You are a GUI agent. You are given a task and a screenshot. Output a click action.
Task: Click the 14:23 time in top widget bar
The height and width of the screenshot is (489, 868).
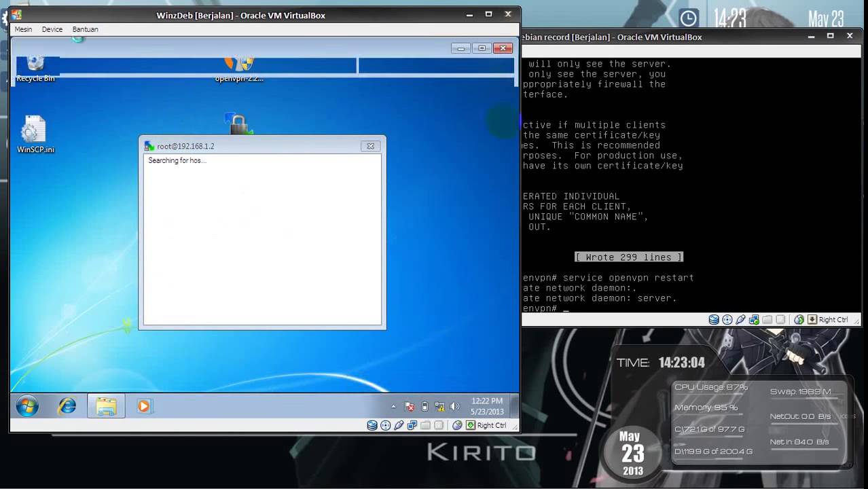(731, 18)
